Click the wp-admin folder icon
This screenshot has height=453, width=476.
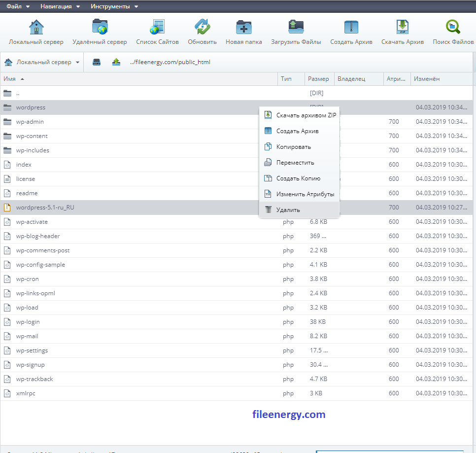tap(7, 122)
